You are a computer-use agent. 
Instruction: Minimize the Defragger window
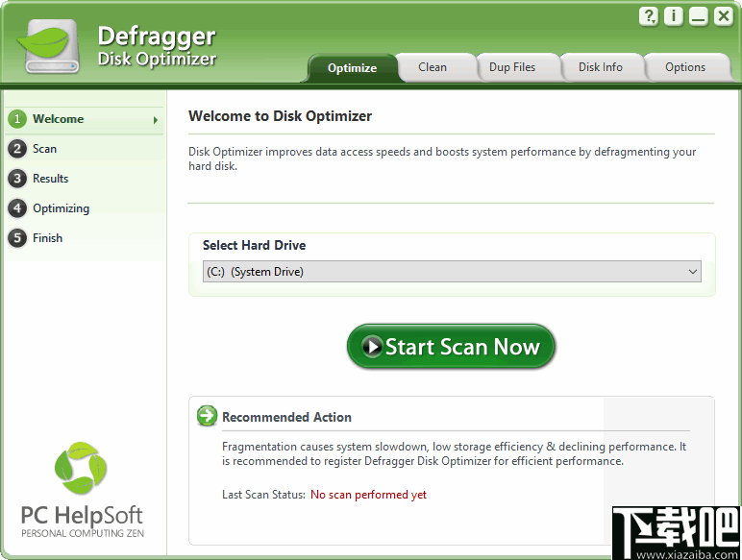[x=698, y=16]
